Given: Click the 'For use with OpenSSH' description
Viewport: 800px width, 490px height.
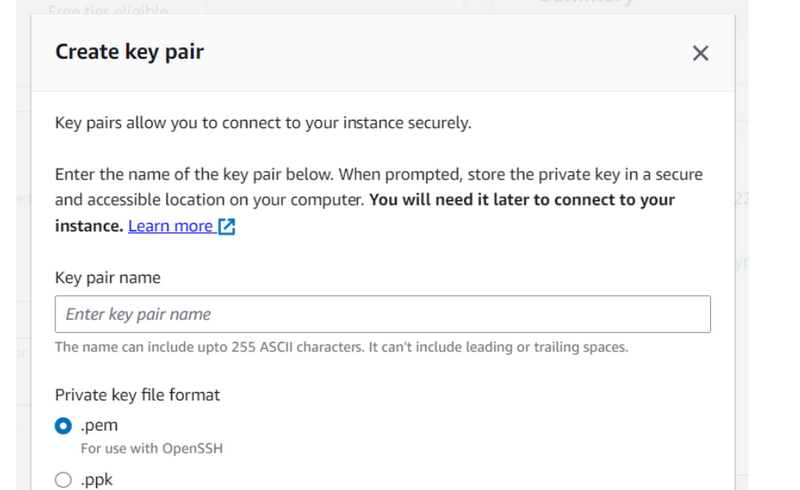Looking at the screenshot, I should (x=151, y=448).
